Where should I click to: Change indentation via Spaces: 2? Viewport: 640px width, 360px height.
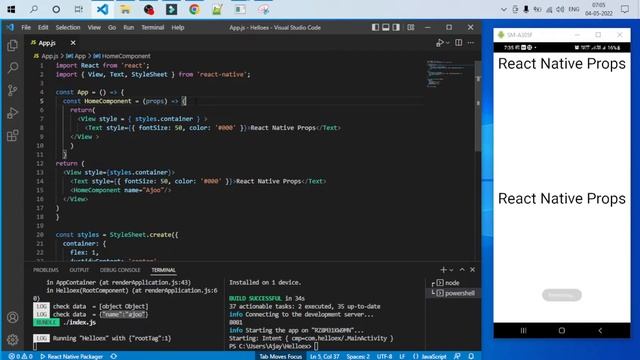coord(358,356)
